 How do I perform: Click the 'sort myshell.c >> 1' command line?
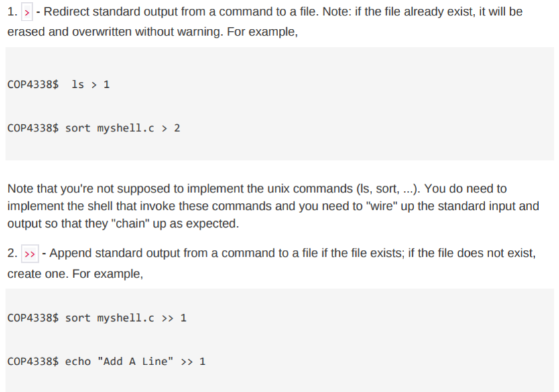(x=97, y=318)
